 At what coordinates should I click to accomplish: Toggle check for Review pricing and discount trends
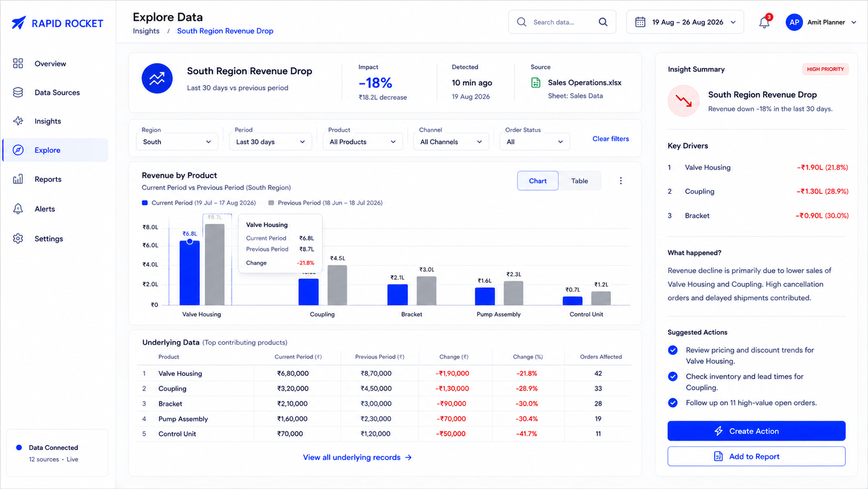pyautogui.click(x=673, y=350)
